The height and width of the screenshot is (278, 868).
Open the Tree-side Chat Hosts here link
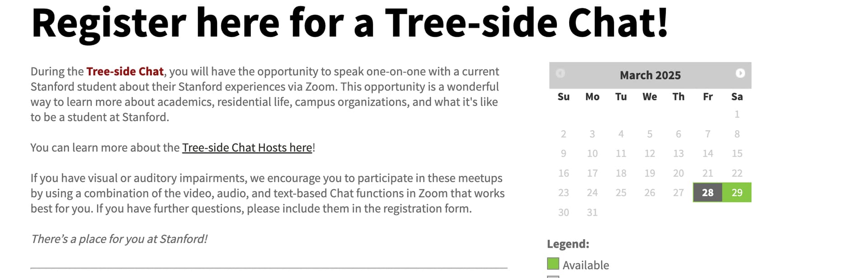247,148
